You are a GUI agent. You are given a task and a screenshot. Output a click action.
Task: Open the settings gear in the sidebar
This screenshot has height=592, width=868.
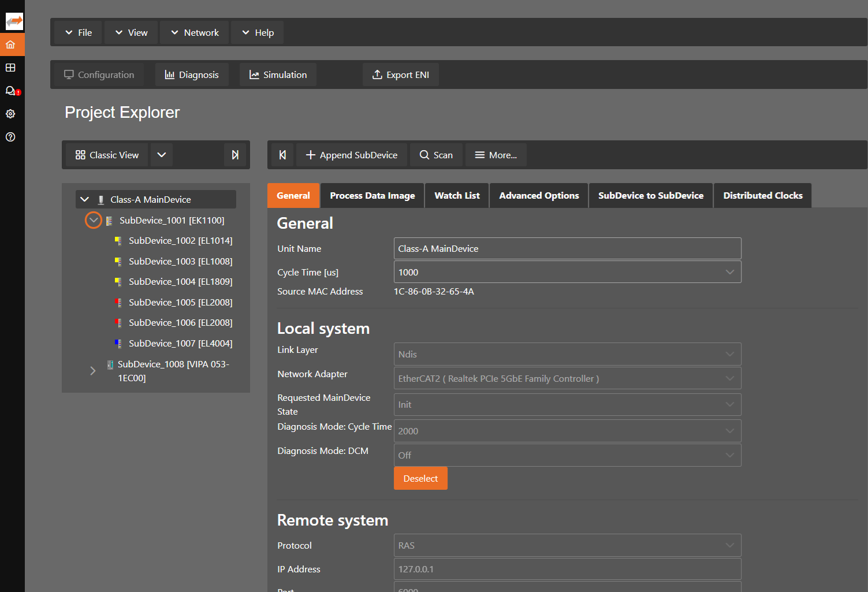coord(10,114)
